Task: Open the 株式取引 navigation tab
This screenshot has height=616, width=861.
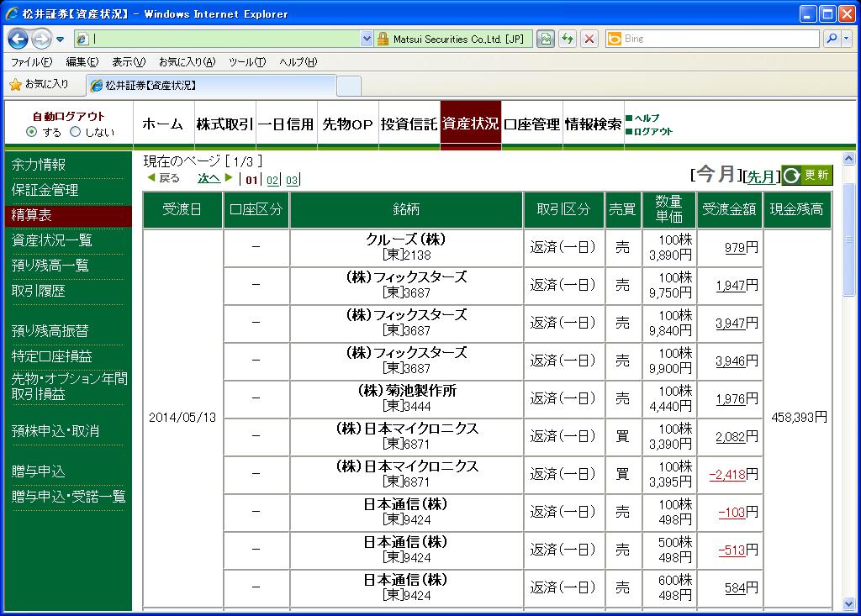Action: [x=224, y=124]
